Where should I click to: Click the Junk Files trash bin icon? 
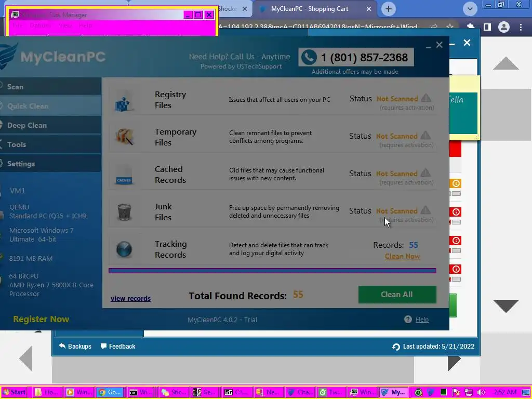[124, 212]
